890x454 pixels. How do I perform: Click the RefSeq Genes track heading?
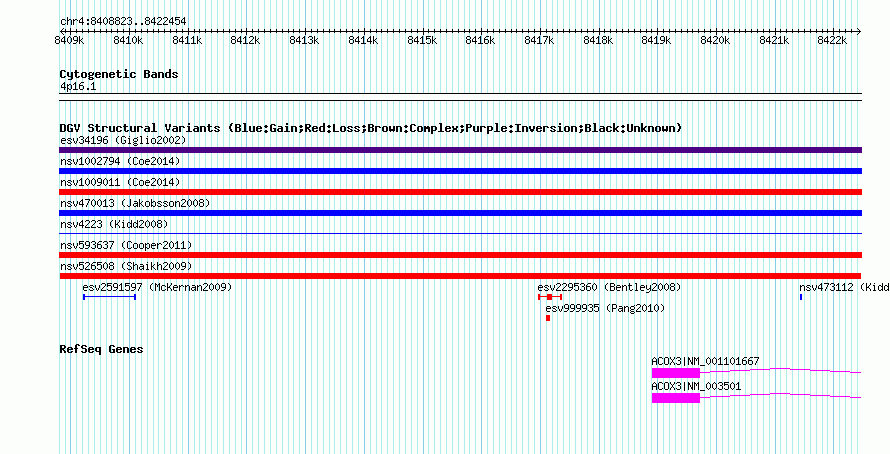coord(102,349)
